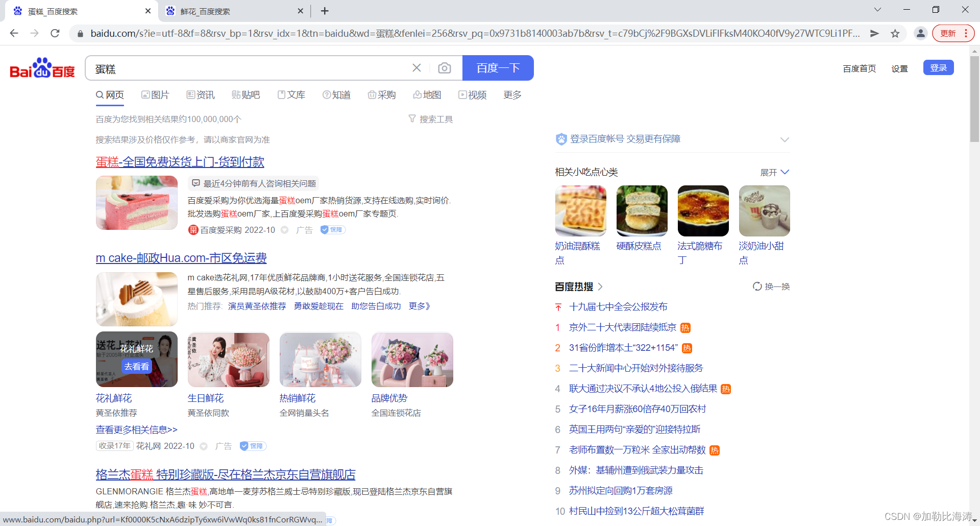Screen dimensions: 980x526
Task: Open hot search 女子16年月薪涨60倍存40万回农村
Action: tap(638, 409)
